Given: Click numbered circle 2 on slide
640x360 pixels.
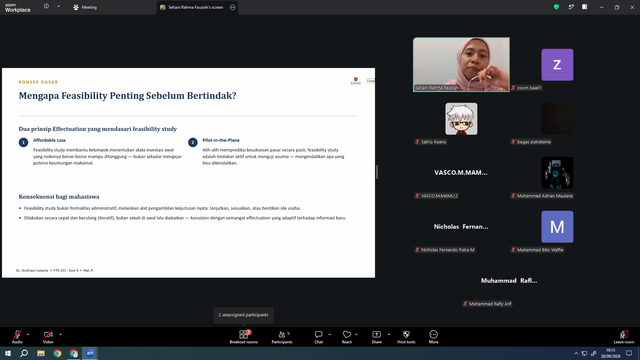Looking at the screenshot, I should (x=193, y=142).
